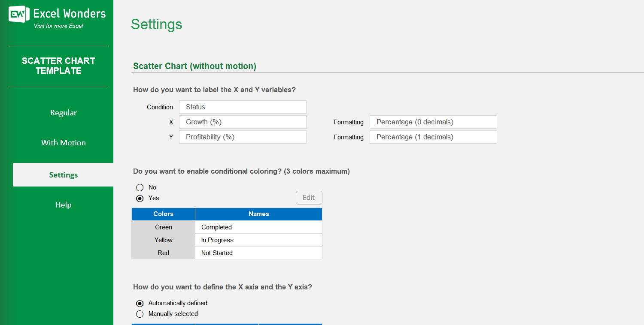Select Percentage (0 decimals) formatting field

433,122
